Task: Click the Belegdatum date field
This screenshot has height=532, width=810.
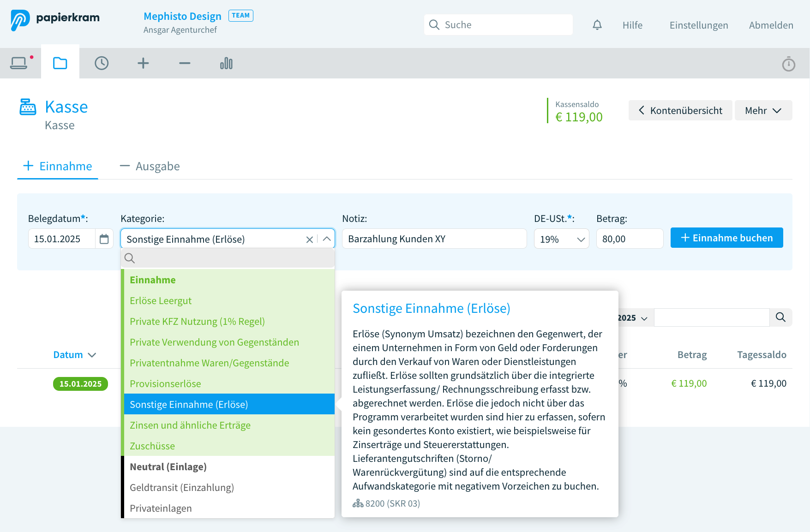Action: coord(62,239)
